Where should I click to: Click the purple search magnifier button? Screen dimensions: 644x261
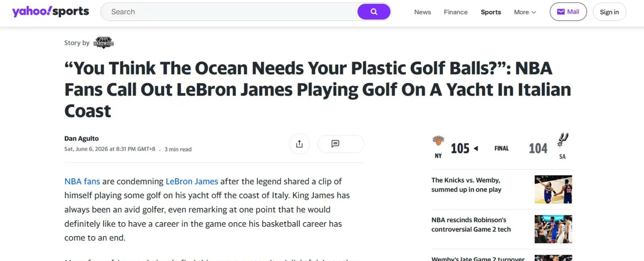click(x=374, y=12)
